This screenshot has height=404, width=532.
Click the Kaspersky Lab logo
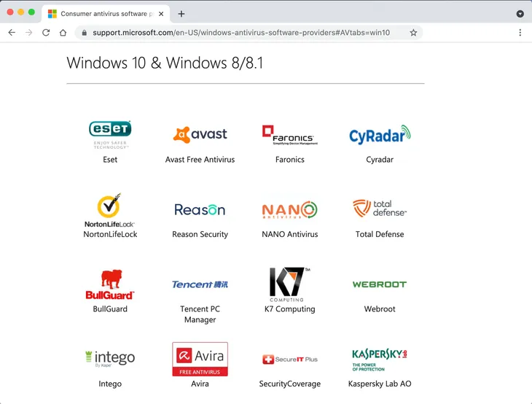tap(380, 360)
